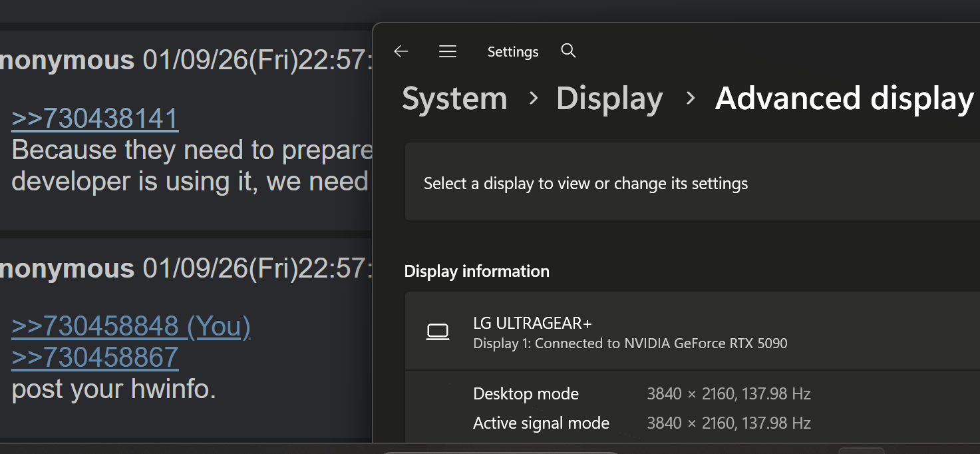
Task: Click the Display information heading
Action: tap(476, 272)
